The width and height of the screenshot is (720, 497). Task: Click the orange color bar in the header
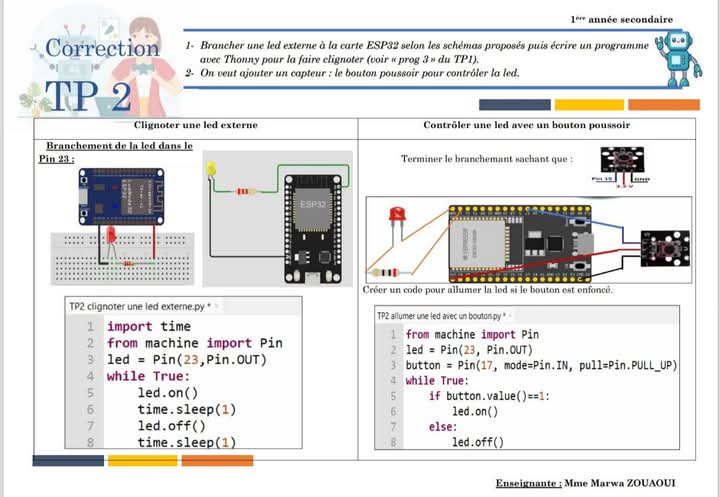[x=664, y=105]
